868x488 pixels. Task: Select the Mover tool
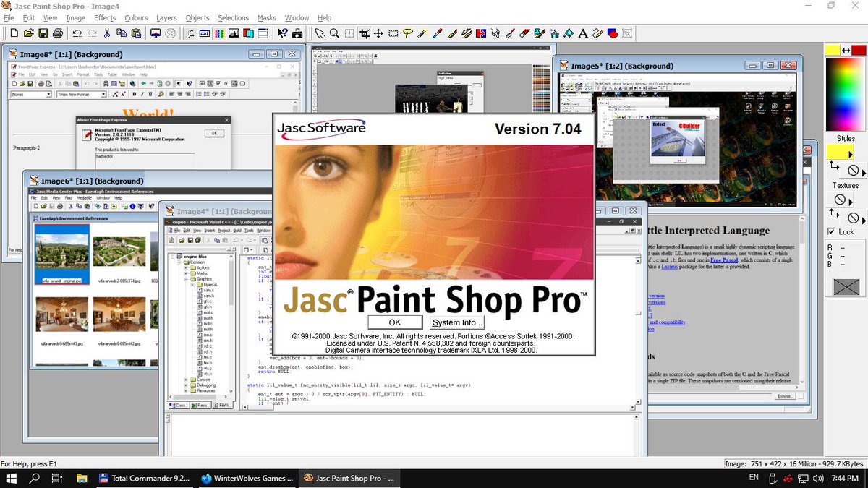coord(378,33)
